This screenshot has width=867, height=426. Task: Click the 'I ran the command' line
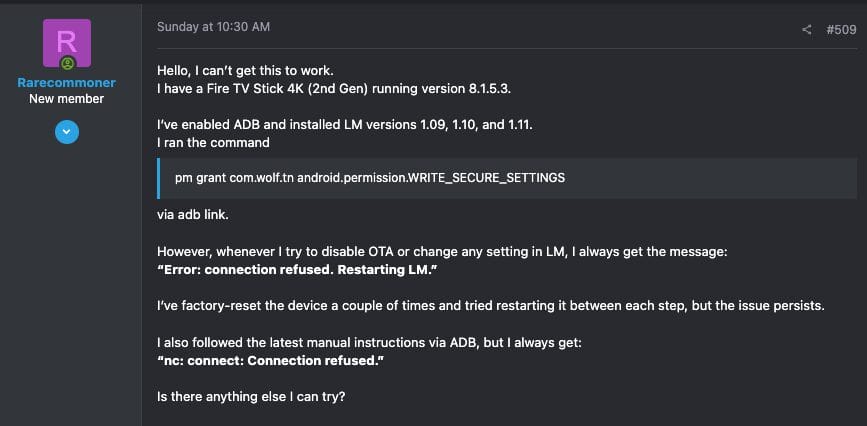tap(213, 143)
